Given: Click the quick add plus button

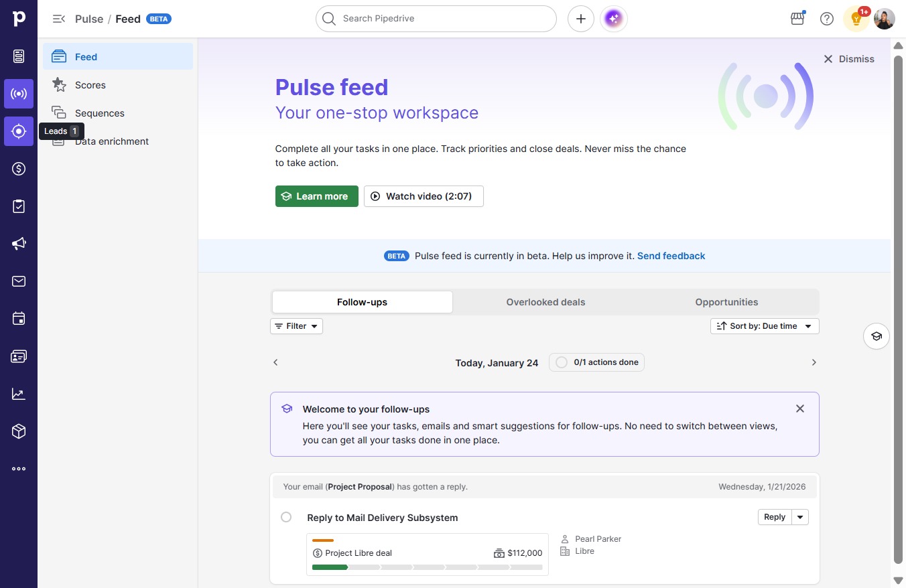Looking at the screenshot, I should click(581, 19).
